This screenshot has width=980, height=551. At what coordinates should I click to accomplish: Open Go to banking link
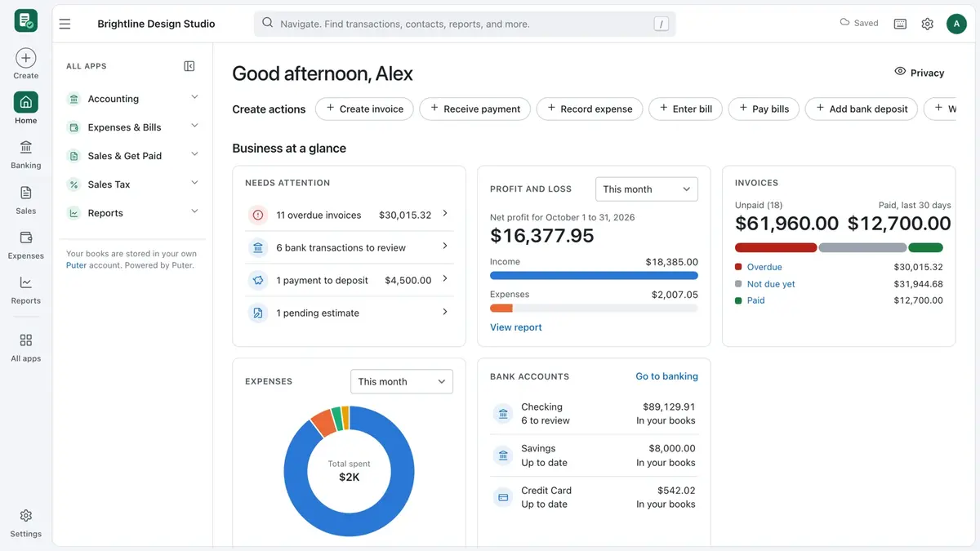click(666, 376)
